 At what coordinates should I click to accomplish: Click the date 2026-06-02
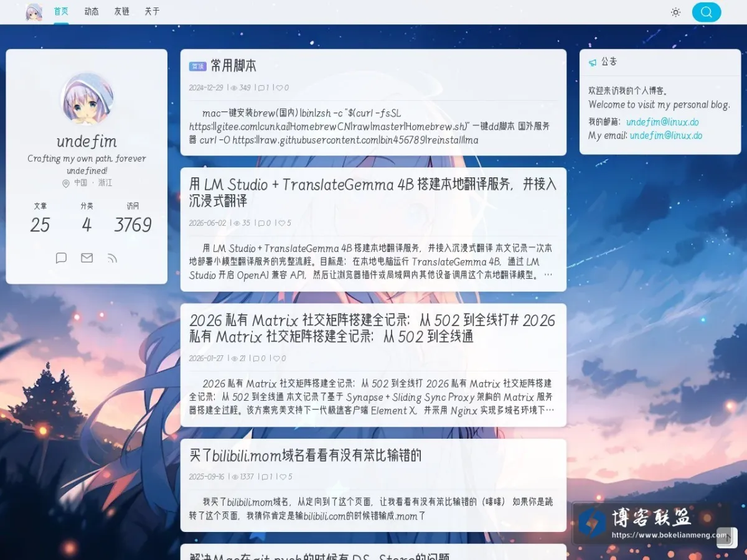pyautogui.click(x=207, y=223)
